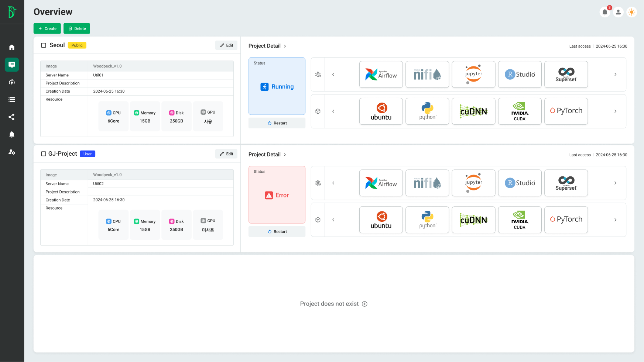Launch NiFi in Seoul project
Viewport: 644px width, 362px height.
[427, 75]
